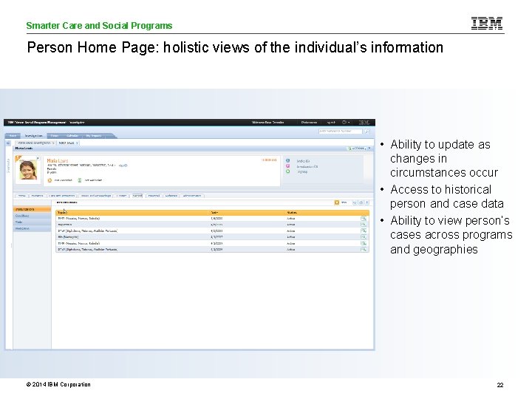
Task: Select Medications in the left sidebar
Action: click(32, 228)
